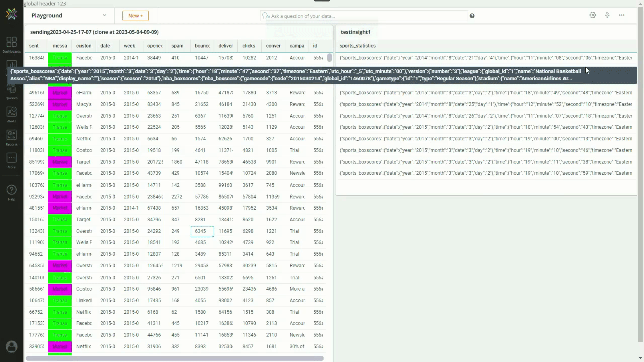Open Queries from the sidebar

pyautogui.click(x=11, y=92)
